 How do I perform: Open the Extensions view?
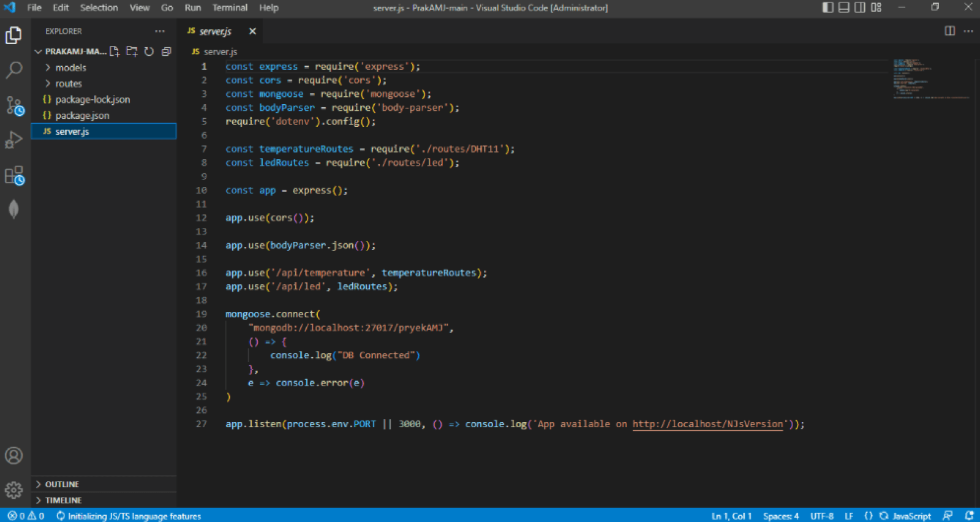point(14,176)
